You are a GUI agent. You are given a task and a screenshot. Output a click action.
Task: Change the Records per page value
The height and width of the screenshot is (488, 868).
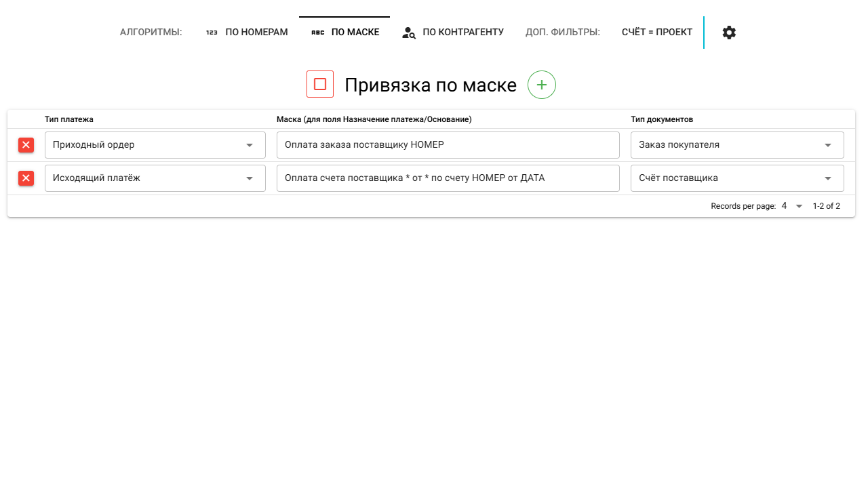[791, 206]
